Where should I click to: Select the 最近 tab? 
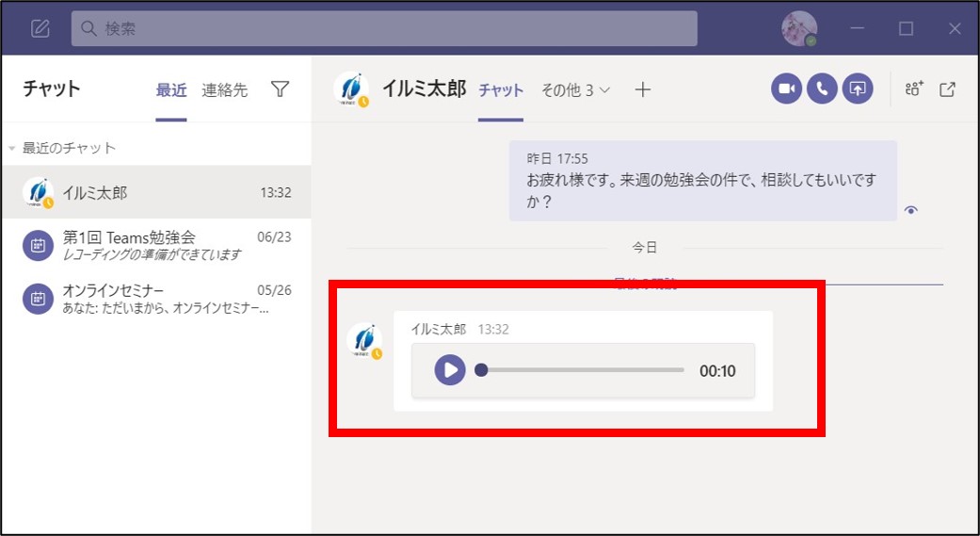[x=171, y=90]
